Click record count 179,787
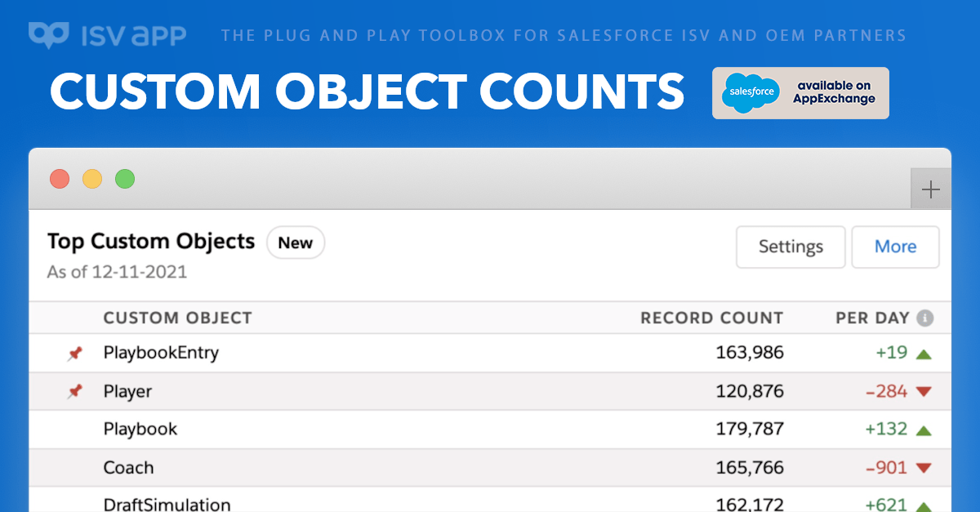The image size is (980, 512). [750, 429]
